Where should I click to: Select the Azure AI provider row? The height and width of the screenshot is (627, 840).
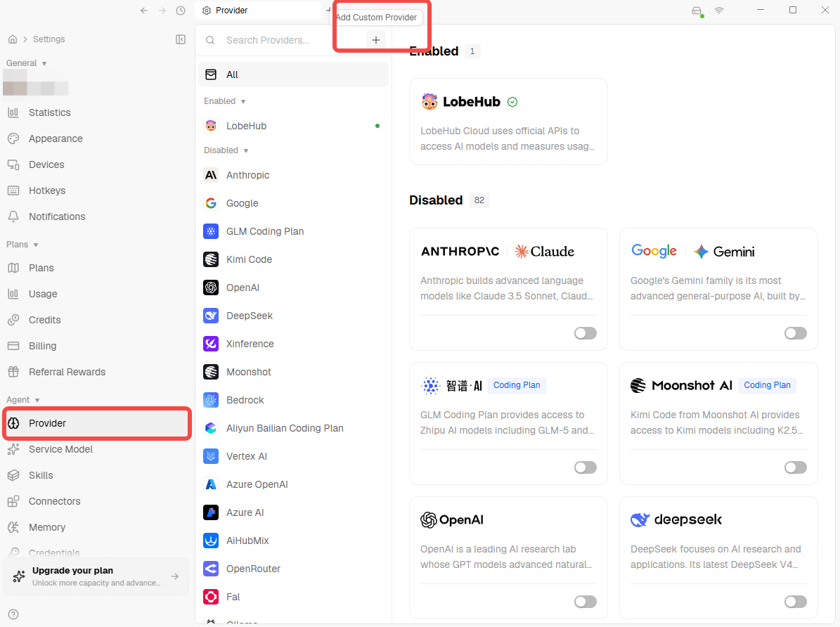click(294, 512)
